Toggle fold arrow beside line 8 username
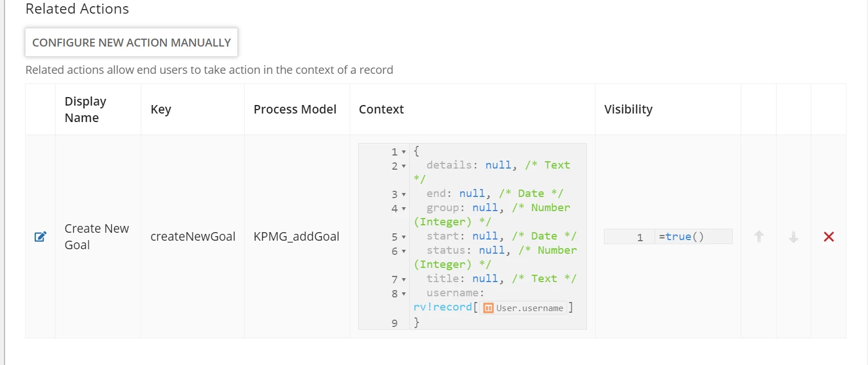This screenshot has height=365, width=868. point(404,294)
